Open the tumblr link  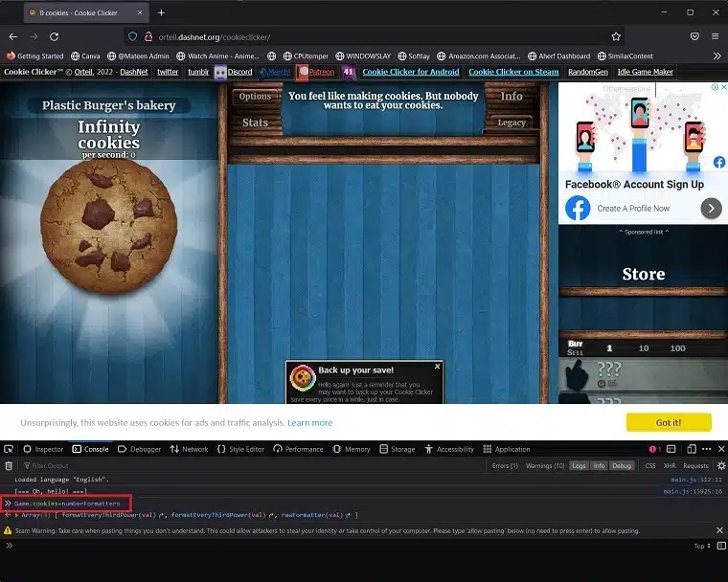pos(198,72)
